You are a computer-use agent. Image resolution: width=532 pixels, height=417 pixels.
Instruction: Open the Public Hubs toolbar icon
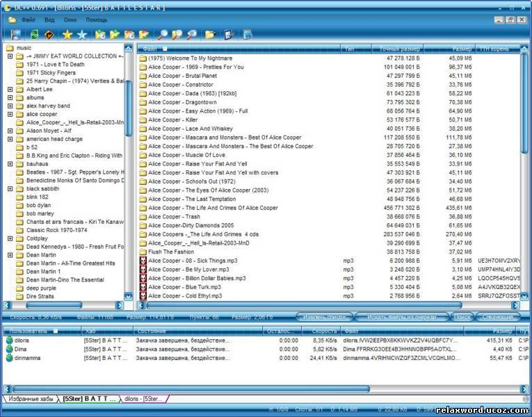tap(15, 34)
